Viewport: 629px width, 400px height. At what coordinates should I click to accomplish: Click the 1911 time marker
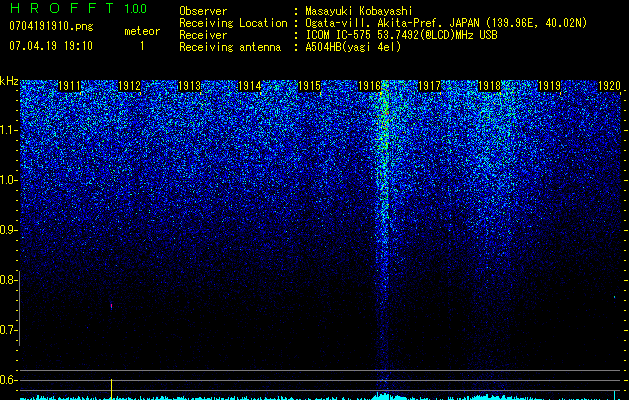click(x=69, y=86)
